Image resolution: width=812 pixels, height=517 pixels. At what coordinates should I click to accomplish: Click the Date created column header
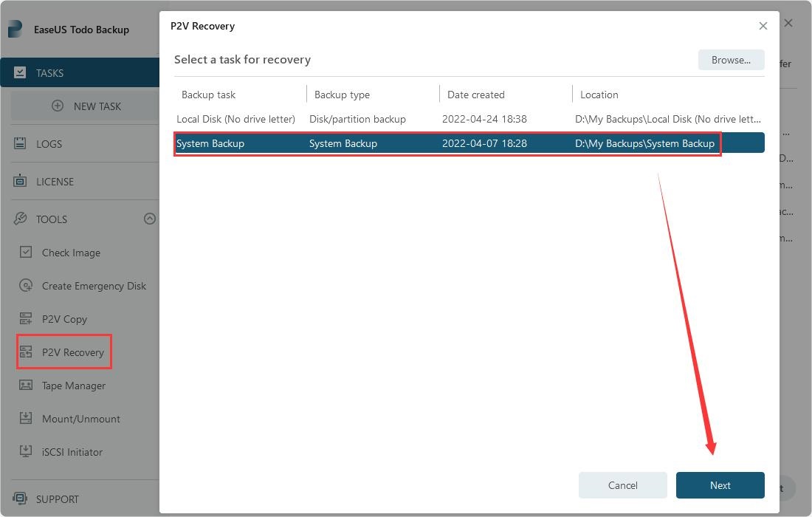[x=476, y=95]
